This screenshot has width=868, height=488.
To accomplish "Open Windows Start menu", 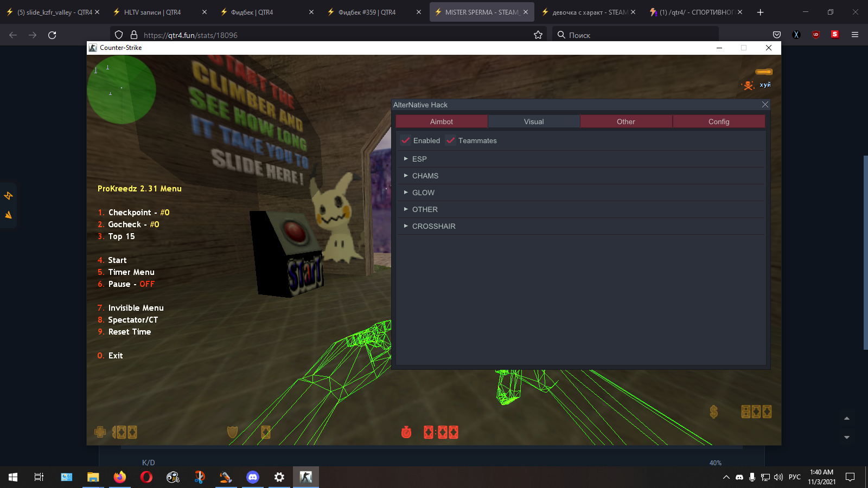I will click(x=13, y=477).
